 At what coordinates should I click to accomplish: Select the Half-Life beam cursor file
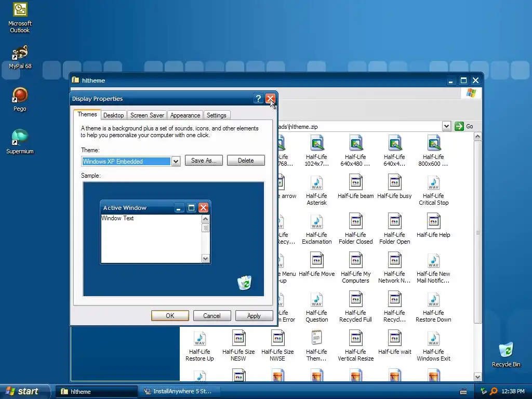(x=355, y=187)
